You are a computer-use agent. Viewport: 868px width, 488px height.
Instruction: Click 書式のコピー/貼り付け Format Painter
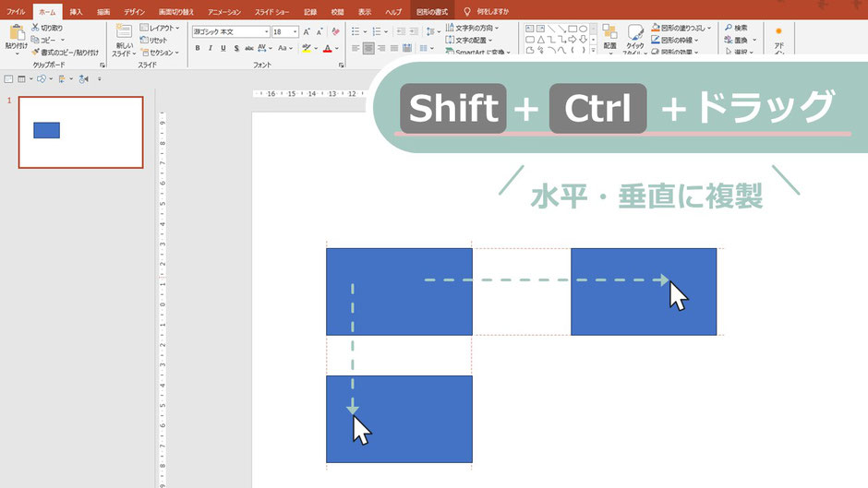66,52
